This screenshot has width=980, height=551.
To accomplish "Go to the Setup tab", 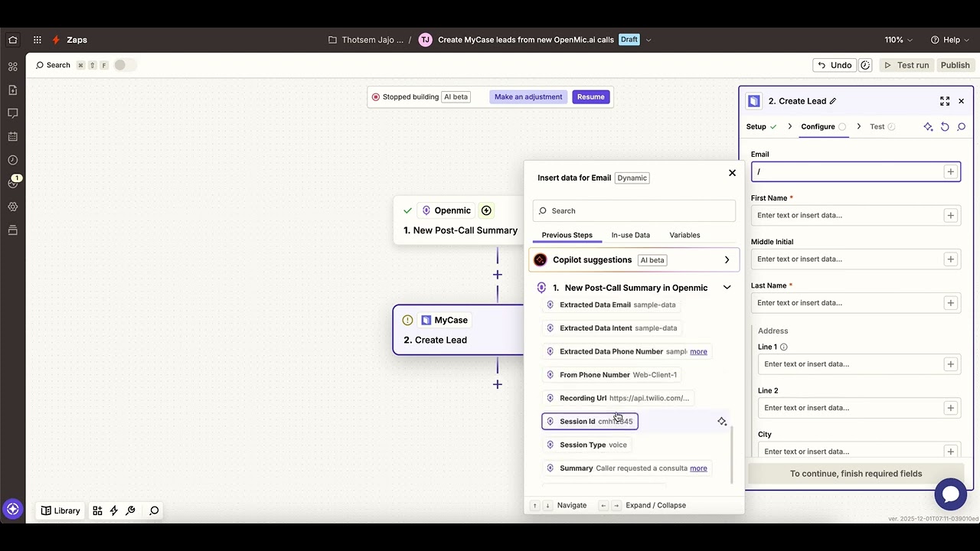I will click(761, 127).
